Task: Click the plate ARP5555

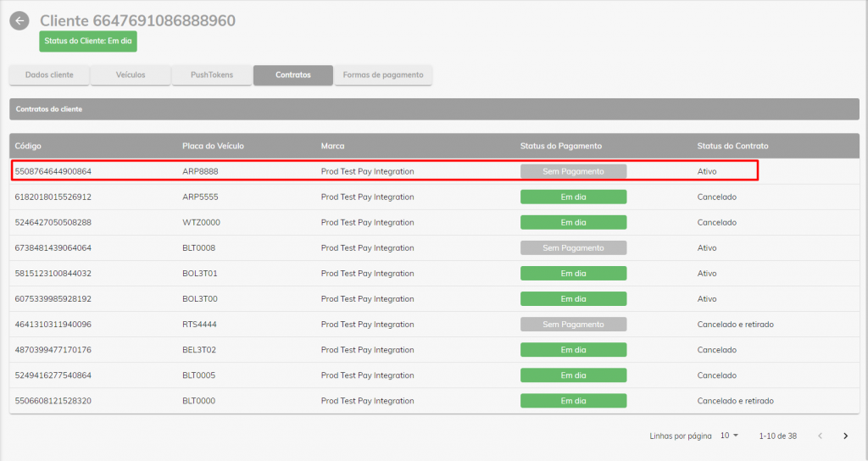Action: (200, 197)
